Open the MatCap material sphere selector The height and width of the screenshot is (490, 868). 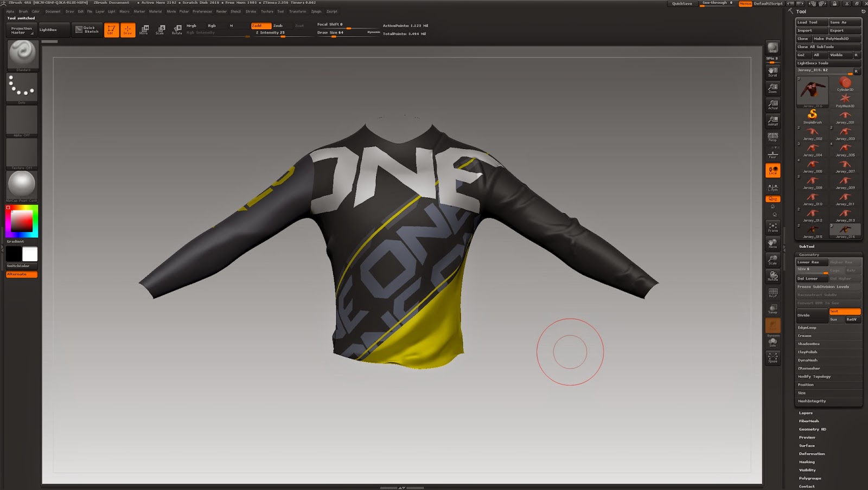(22, 185)
